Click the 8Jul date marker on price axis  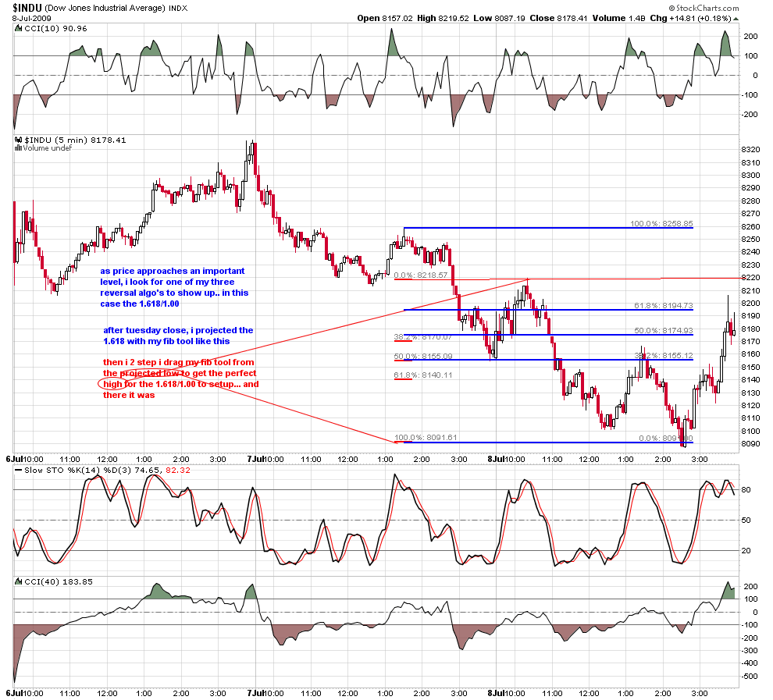pos(497,459)
